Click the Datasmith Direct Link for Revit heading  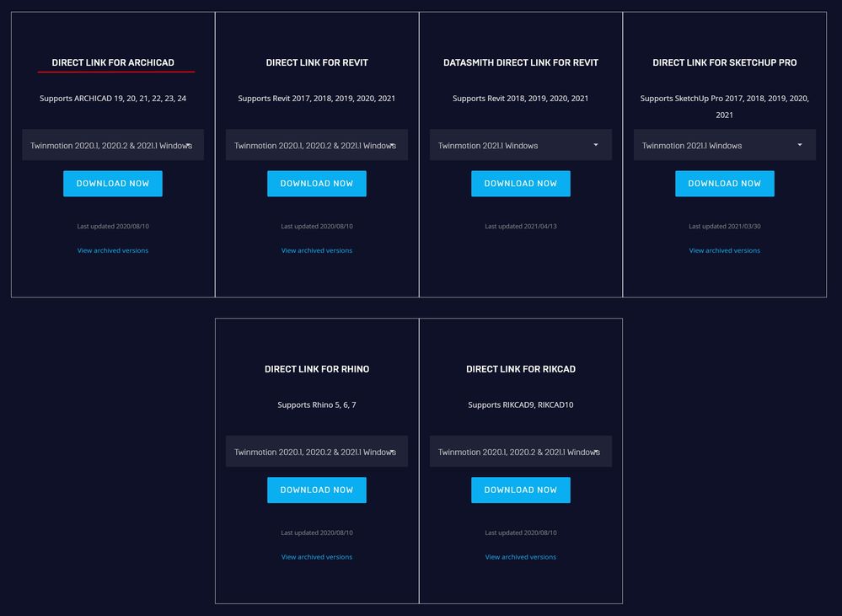tap(521, 62)
